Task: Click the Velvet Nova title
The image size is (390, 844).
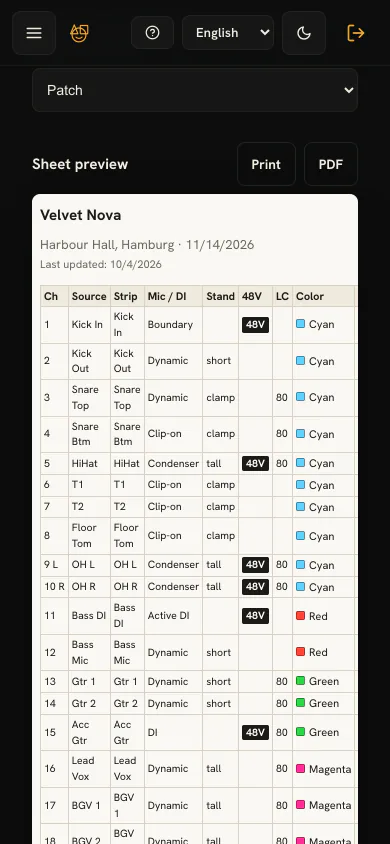Action: (81, 215)
